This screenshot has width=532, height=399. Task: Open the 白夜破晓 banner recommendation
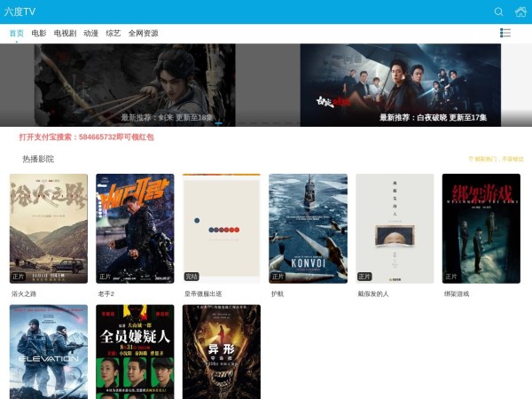tap(400, 84)
